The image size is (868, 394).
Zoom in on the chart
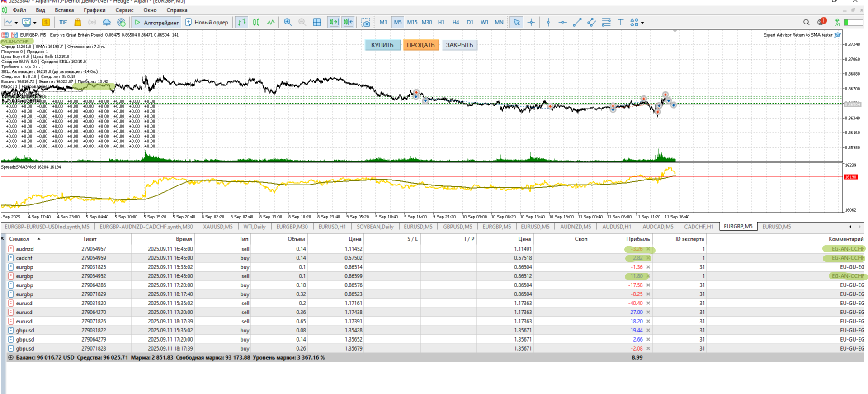click(288, 22)
